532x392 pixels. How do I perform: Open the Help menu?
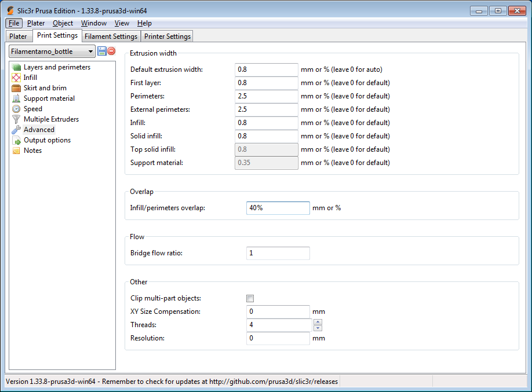point(144,23)
